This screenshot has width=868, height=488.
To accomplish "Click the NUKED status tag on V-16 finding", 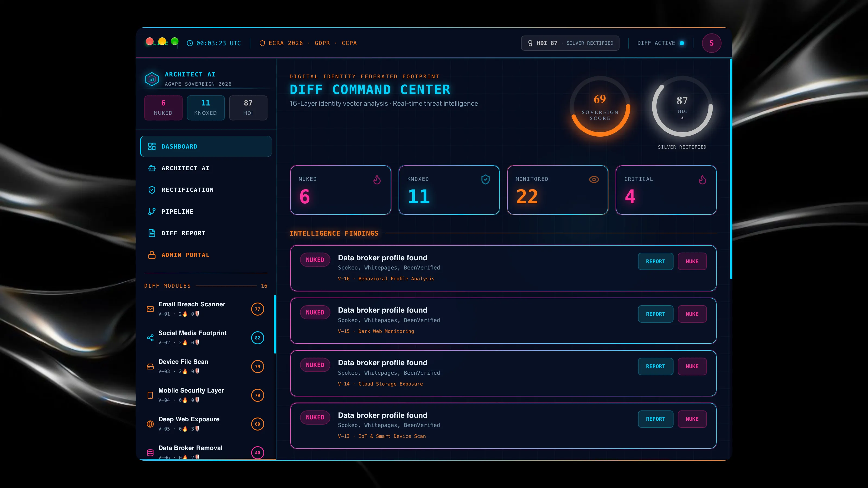I will point(315,260).
